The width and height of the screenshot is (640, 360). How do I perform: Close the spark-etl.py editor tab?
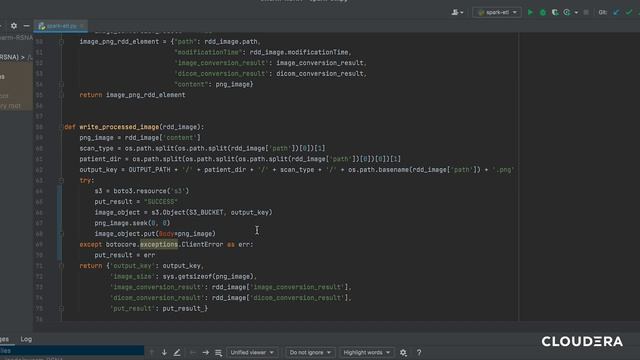[82, 26]
